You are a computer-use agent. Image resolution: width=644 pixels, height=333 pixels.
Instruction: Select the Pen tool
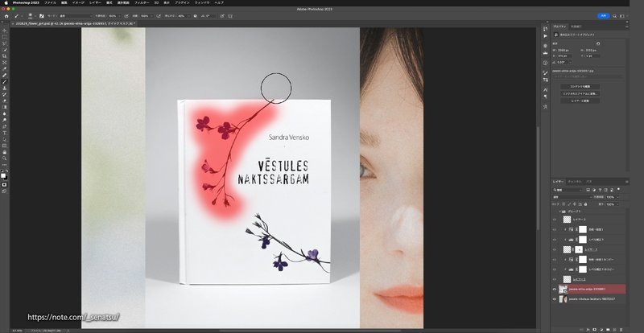(5, 126)
